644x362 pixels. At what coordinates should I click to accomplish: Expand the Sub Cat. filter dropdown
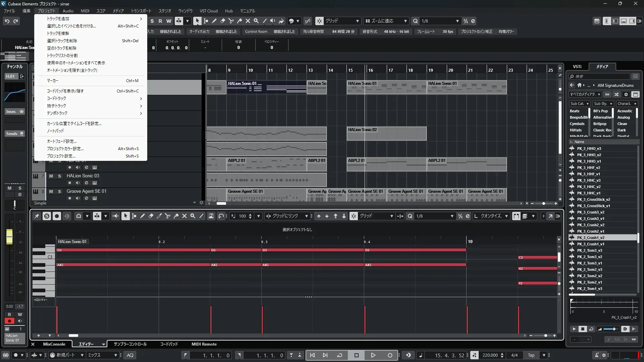pyautogui.click(x=580, y=104)
